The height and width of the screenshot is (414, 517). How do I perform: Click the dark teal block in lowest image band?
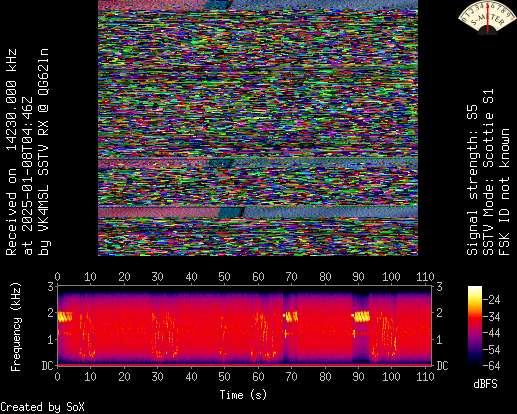(x=232, y=212)
